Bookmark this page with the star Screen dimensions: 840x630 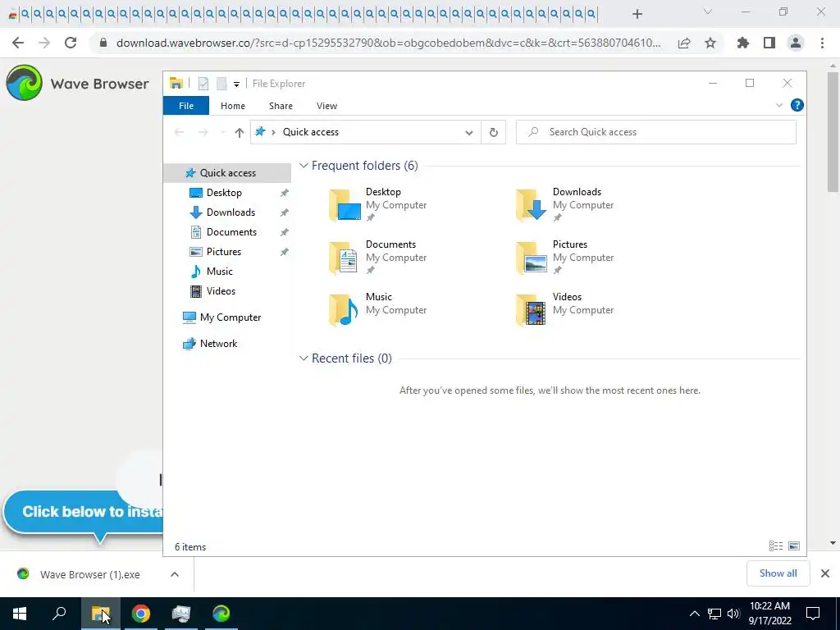pos(710,43)
